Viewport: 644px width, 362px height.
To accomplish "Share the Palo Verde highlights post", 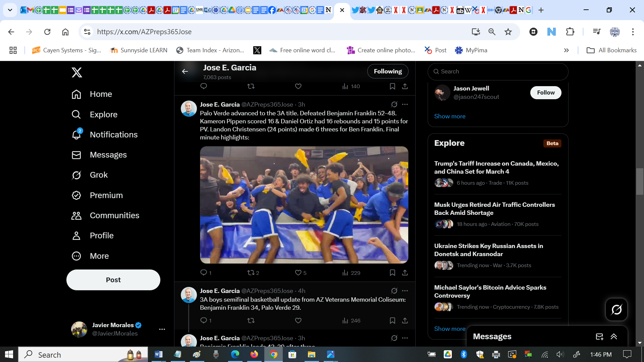I will point(405,273).
